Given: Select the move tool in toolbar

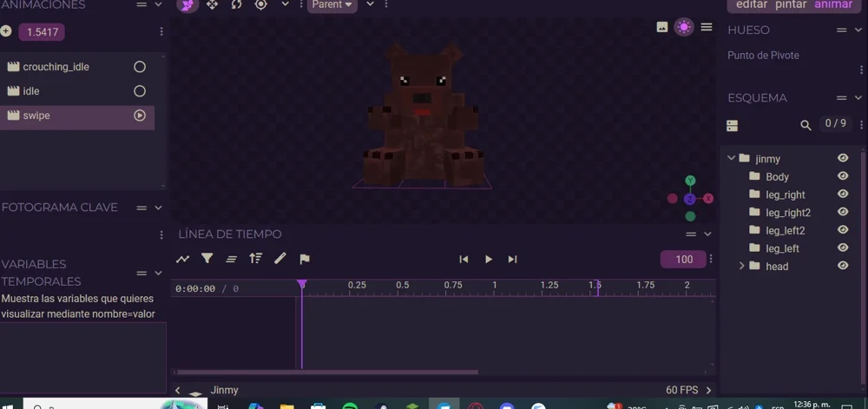Looking at the screenshot, I should pos(212,4).
